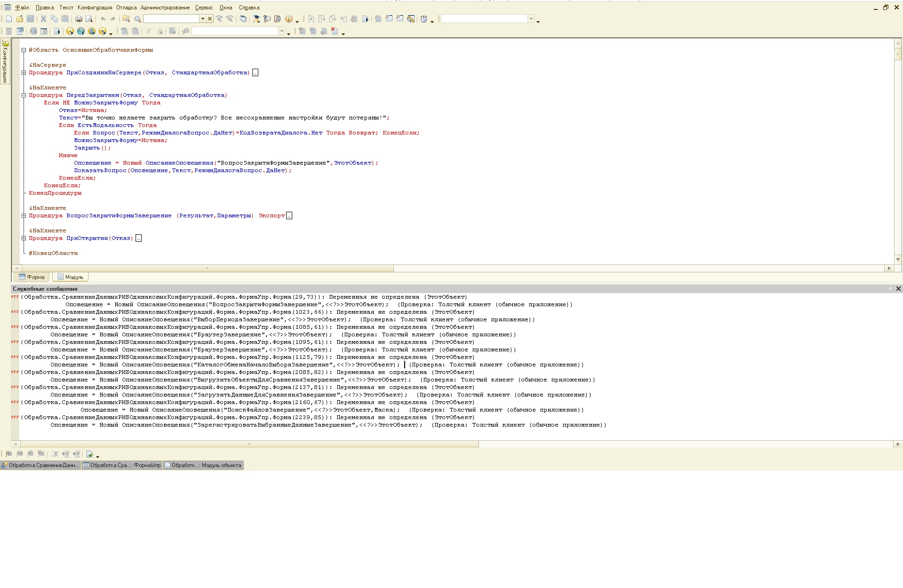The height and width of the screenshot is (588, 903).
Task: Click the Find in files folder icon
Action: tap(126, 19)
